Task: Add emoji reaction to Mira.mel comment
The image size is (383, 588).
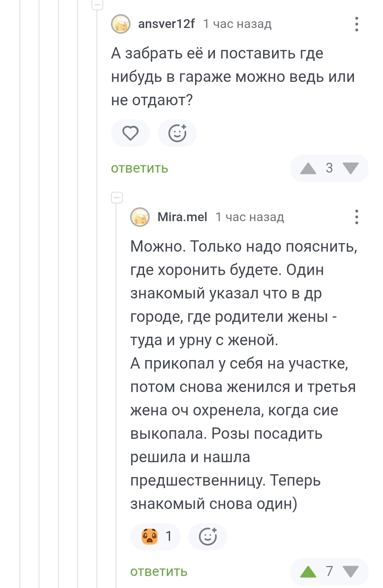Action: coord(207,536)
